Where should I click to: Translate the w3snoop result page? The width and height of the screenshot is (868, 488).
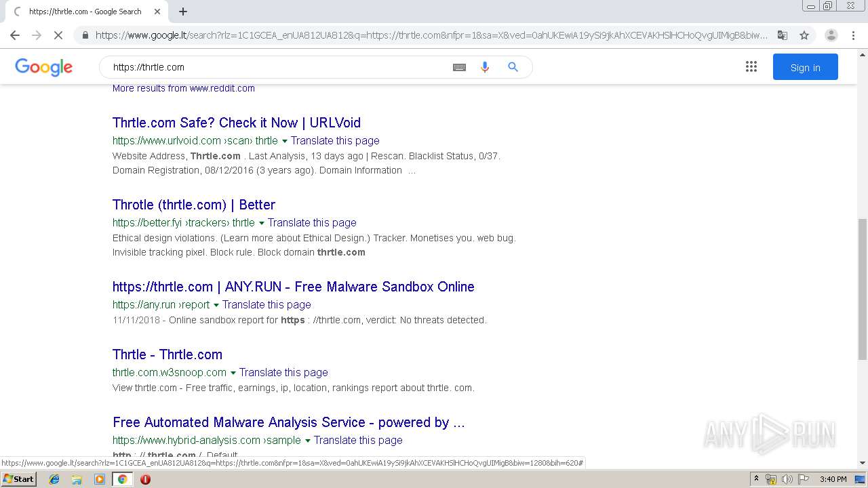coord(283,373)
